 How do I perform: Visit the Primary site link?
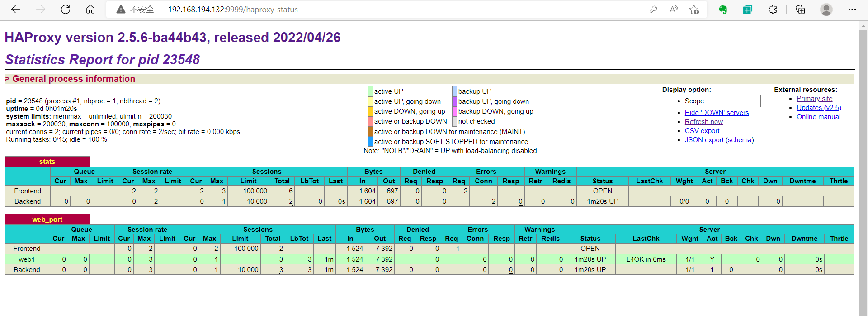click(814, 99)
